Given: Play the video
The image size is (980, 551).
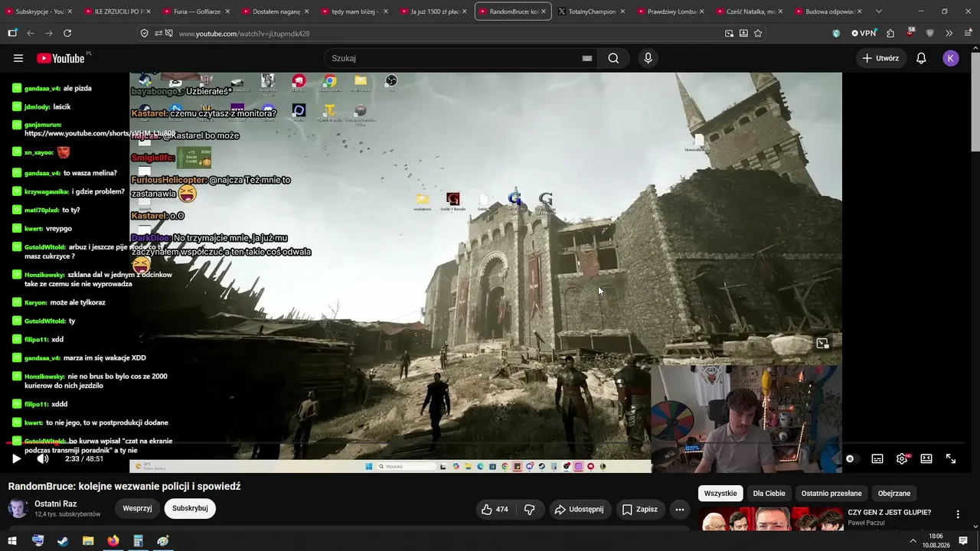Looking at the screenshot, I should tap(16, 459).
